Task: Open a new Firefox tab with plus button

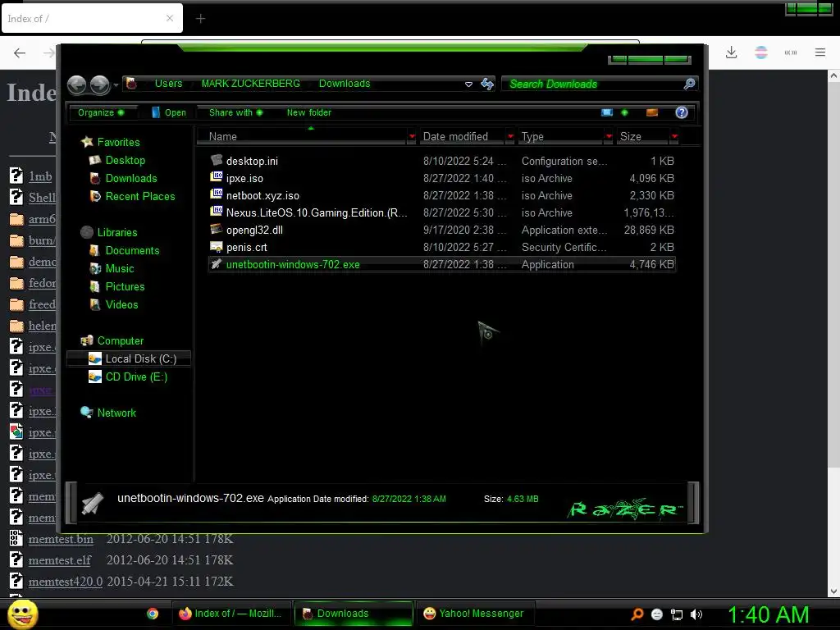Action: [200, 19]
